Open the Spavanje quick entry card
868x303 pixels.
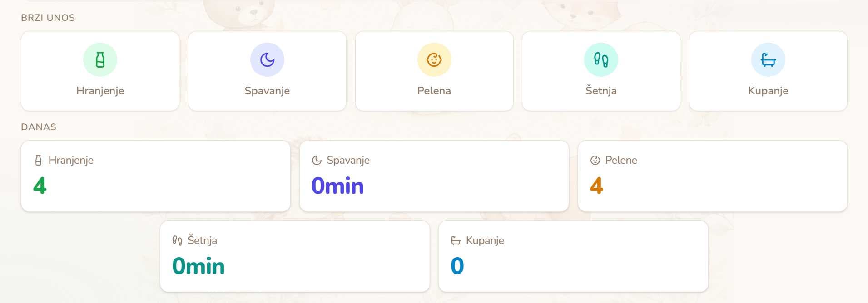pyautogui.click(x=267, y=71)
